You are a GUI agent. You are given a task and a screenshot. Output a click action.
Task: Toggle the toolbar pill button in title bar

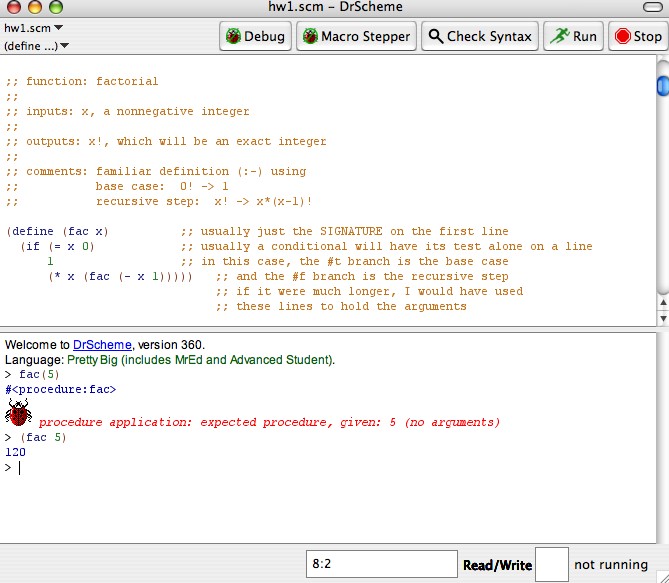click(x=651, y=8)
